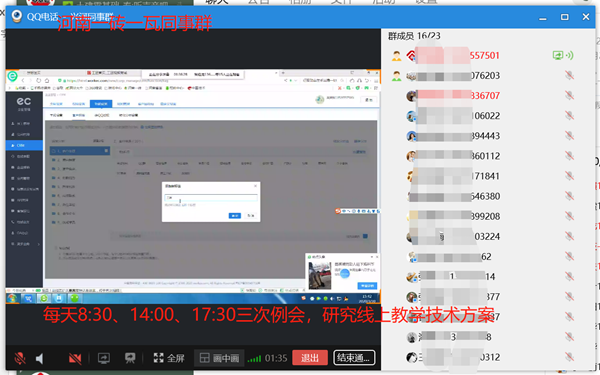Click muted mic icon for member 860112
This screenshot has width=600, height=375.
(x=569, y=156)
